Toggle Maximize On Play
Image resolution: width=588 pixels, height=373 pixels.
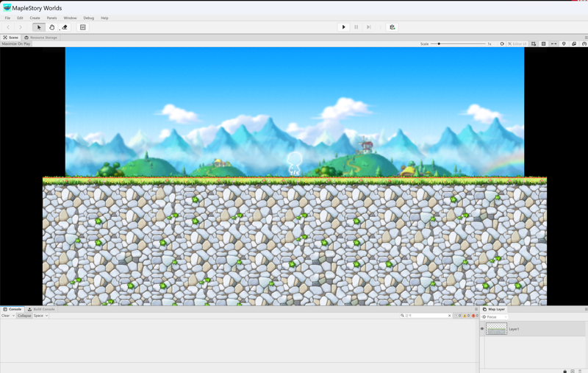coord(15,43)
